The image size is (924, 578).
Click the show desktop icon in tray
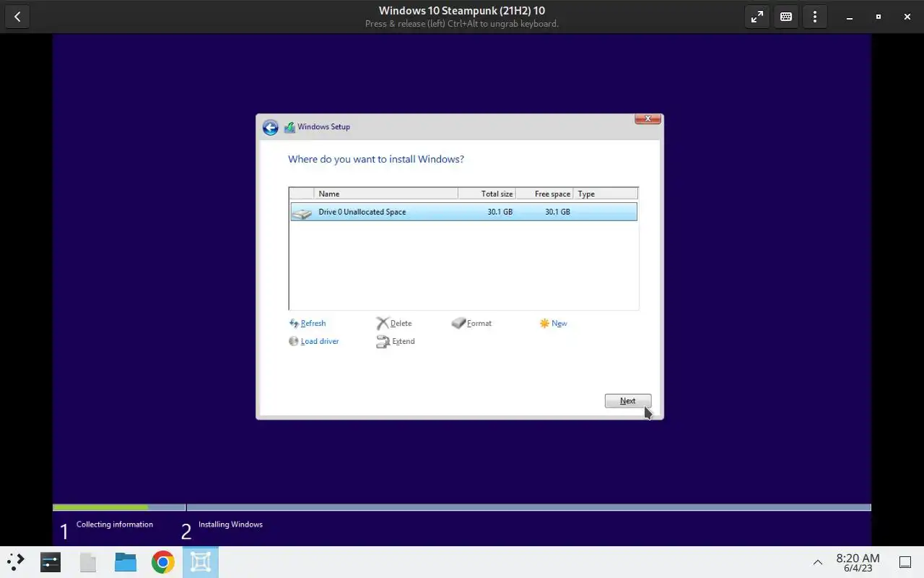(x=905, y=562)
